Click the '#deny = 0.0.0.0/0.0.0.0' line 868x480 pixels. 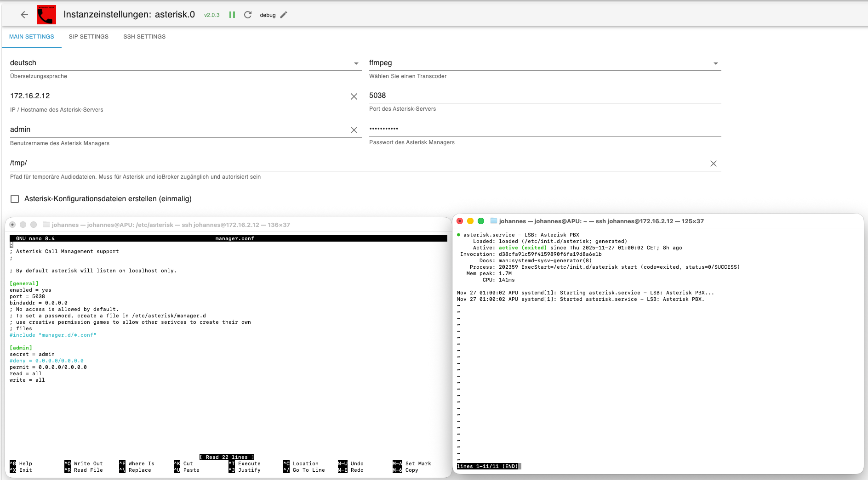[x=47, y=361]
